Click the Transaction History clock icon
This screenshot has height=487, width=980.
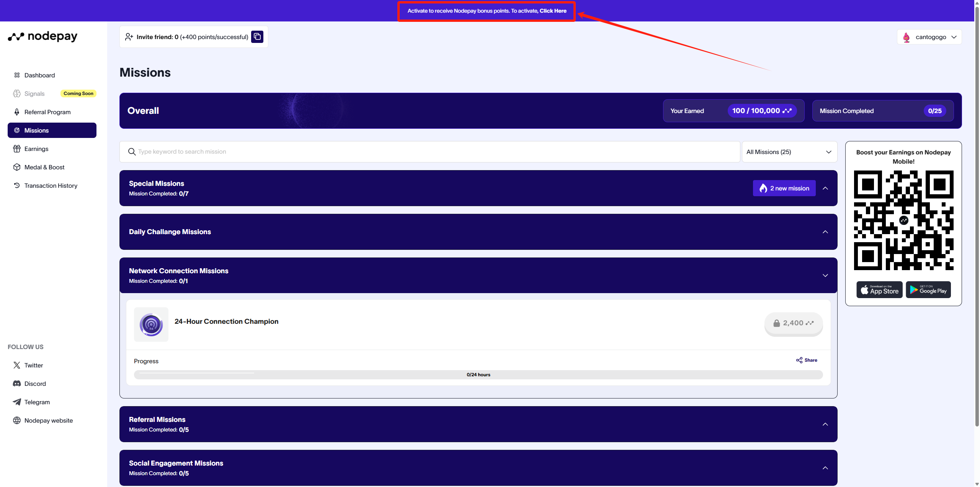[x=17, y=185]
